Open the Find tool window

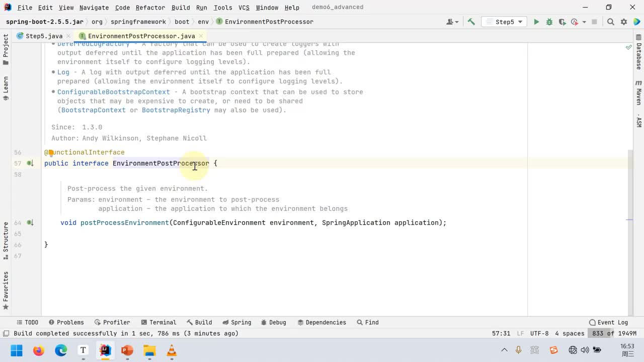tap(368, 322)
